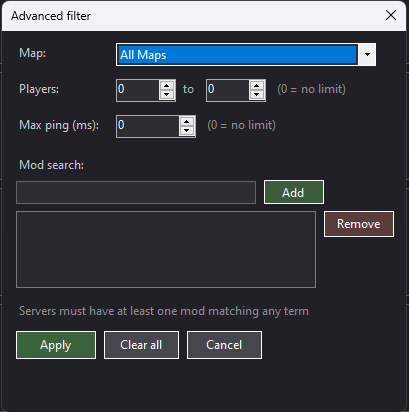Click the Mod search: label

pyautogui.click(x=51, y=165)
